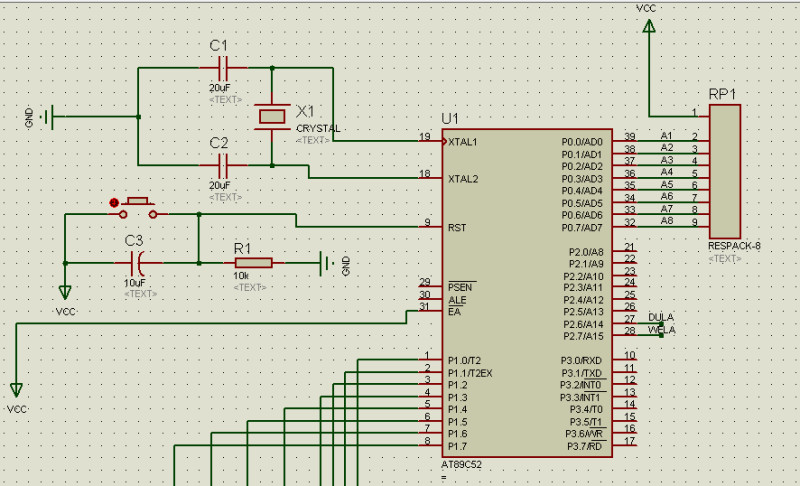Select the DULA net label
Image resolution: width=800 pixels, height=486 pixels.
click(661, 317)
